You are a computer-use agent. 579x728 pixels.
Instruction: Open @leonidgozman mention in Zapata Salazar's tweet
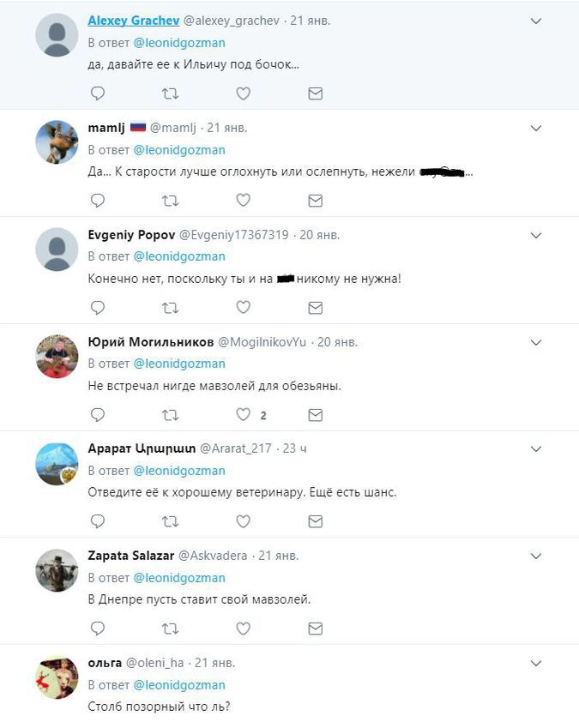click(x=179, y=578)
